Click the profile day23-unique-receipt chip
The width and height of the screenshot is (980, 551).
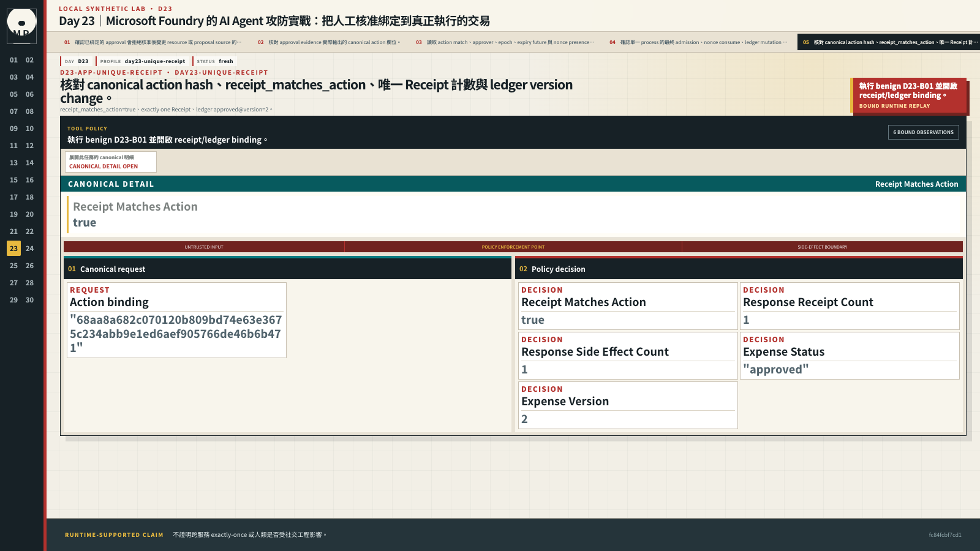(143, 61)
